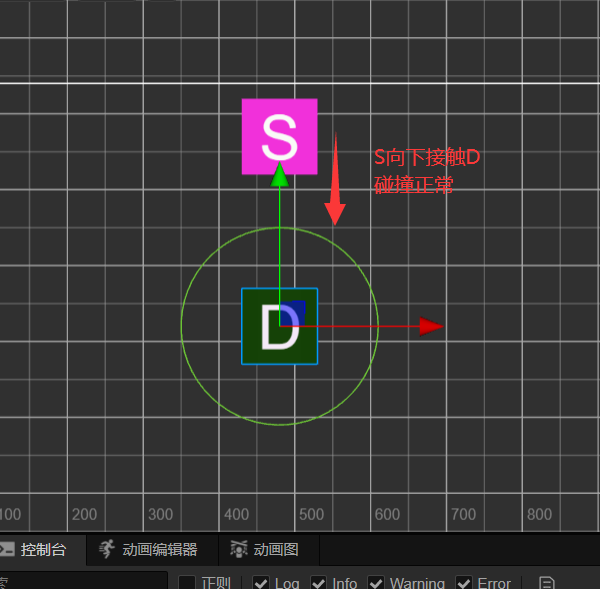Toggle the Log checkbox
Screen dimensions: 600x589
[x=261, y=582]
